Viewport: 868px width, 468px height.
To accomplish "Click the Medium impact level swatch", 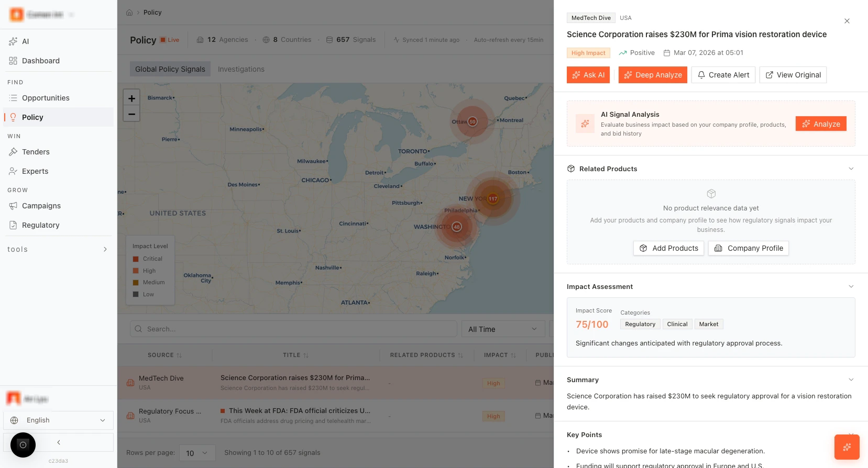I will [136, 282].
